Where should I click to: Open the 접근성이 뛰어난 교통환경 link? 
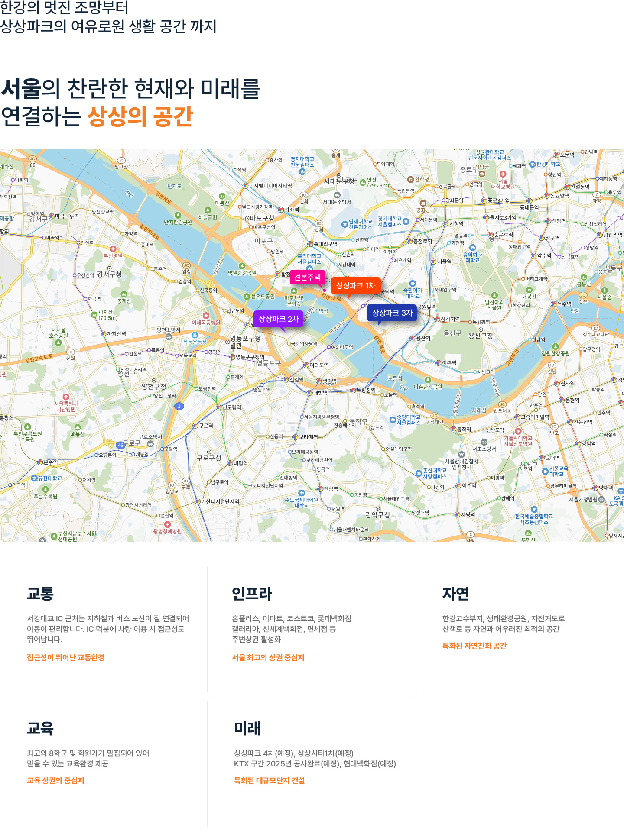pos(66,657)
